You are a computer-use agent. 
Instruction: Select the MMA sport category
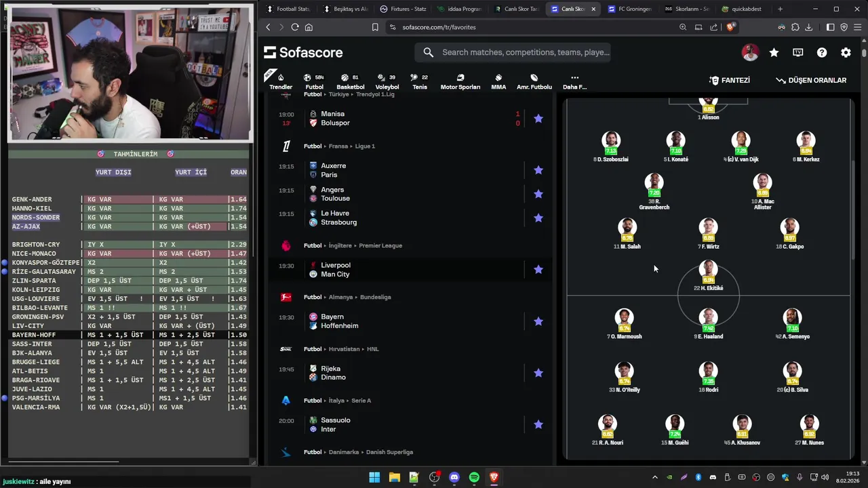click(x=498, y=81)
